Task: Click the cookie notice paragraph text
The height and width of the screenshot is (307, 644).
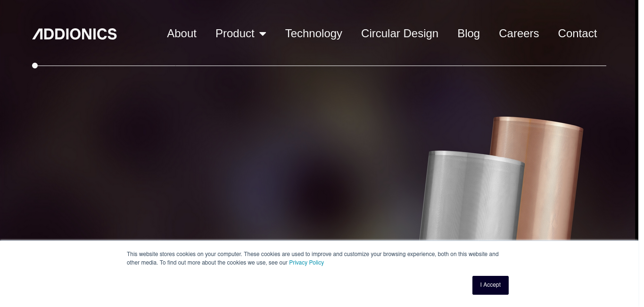Action: coord(313,258)
